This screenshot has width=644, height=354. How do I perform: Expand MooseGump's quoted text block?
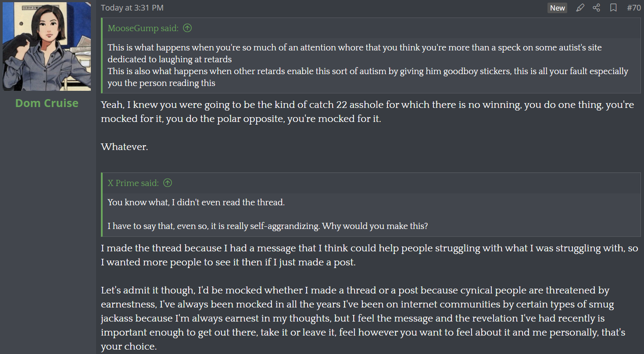[x=371, y=65]
